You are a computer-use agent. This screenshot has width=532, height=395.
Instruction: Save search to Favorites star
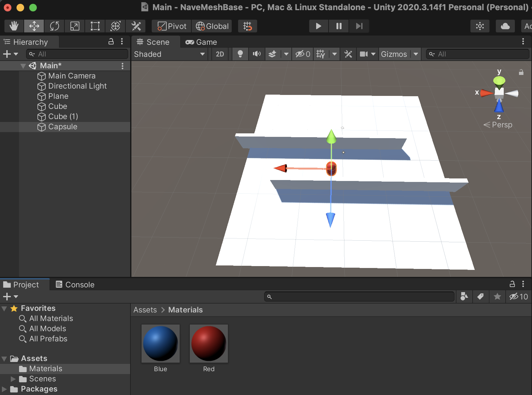pos(497,297)
